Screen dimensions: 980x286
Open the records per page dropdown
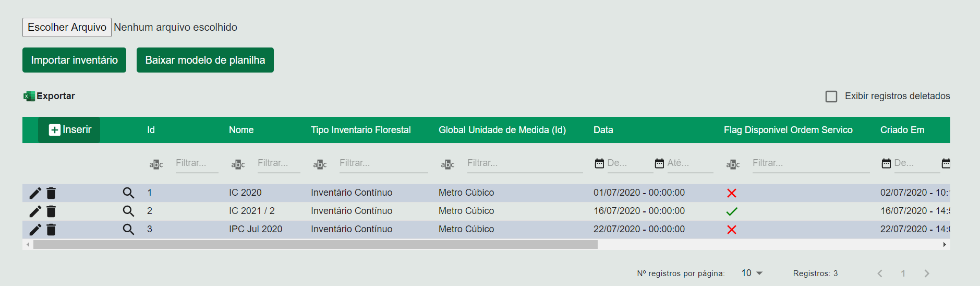click(x=752, y=273)
